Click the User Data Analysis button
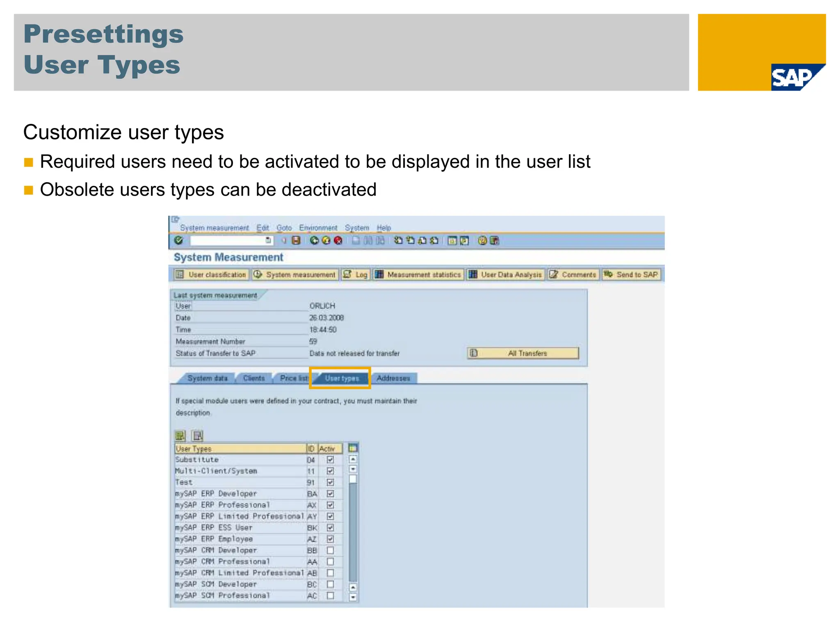 pos(505,274)
